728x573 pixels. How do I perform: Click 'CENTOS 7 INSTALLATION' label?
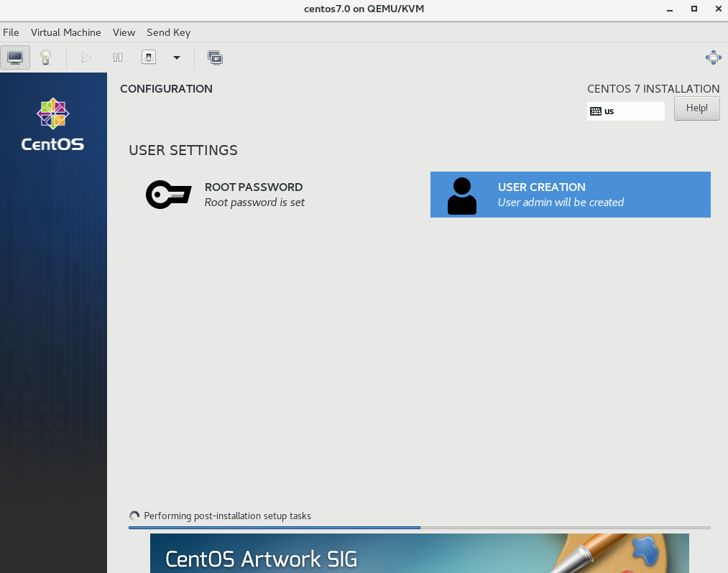coord(653,88)
